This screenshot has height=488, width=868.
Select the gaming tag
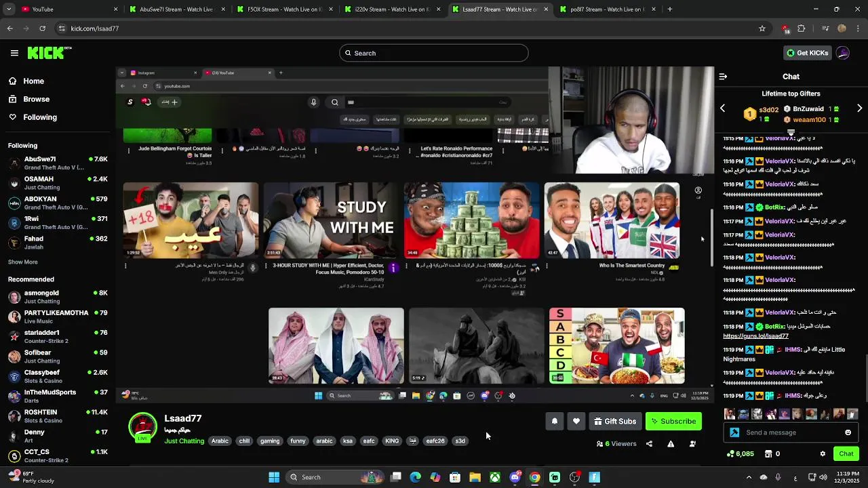coord(270,441)
